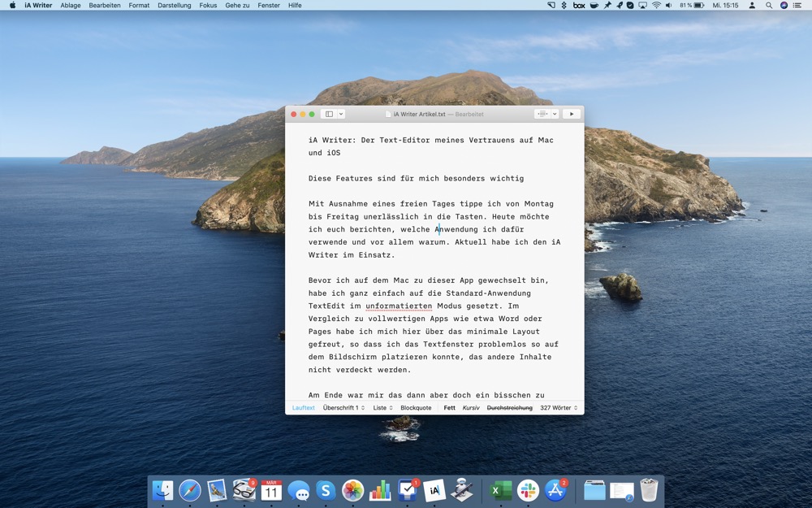Click the Spotlight search icon
This screenshot has height=508, width=812.
(x=769, y=5)
